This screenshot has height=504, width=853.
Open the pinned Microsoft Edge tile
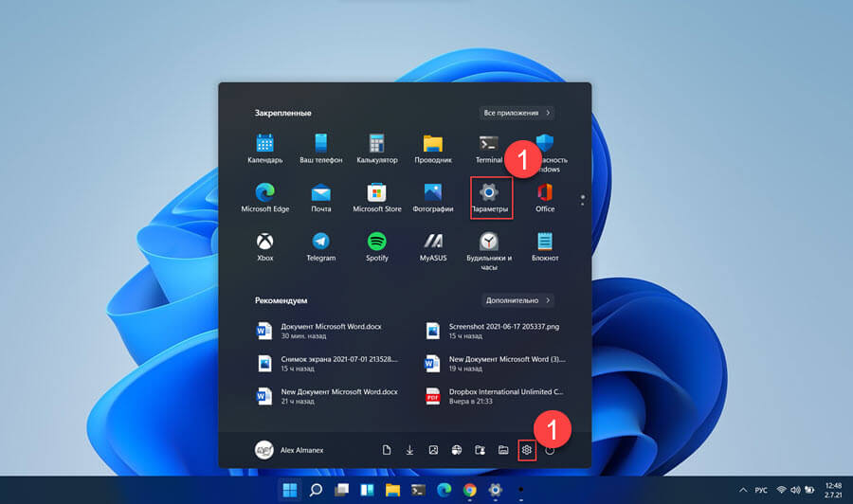(x=265, y=197)
